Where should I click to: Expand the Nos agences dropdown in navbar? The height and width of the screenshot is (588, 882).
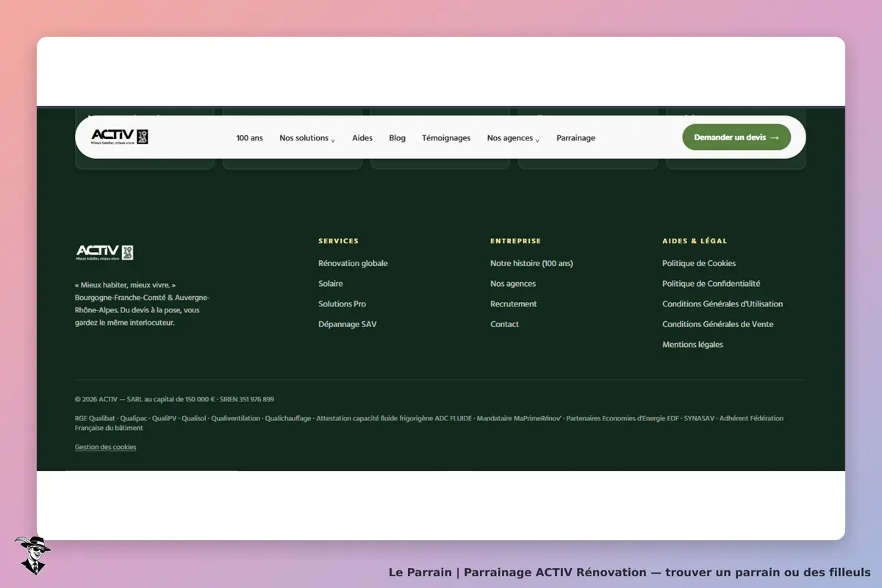point(513,138)
